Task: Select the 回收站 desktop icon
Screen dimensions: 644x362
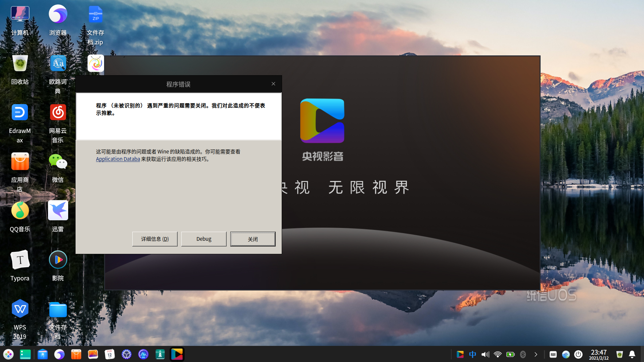Action: point(20,70)
